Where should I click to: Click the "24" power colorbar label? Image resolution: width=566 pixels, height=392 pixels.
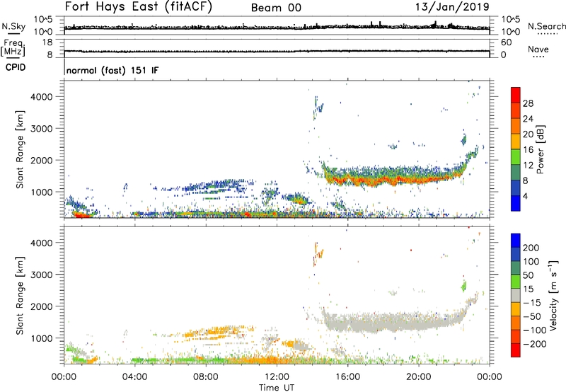pyautogui.click(x=528, y=119)
